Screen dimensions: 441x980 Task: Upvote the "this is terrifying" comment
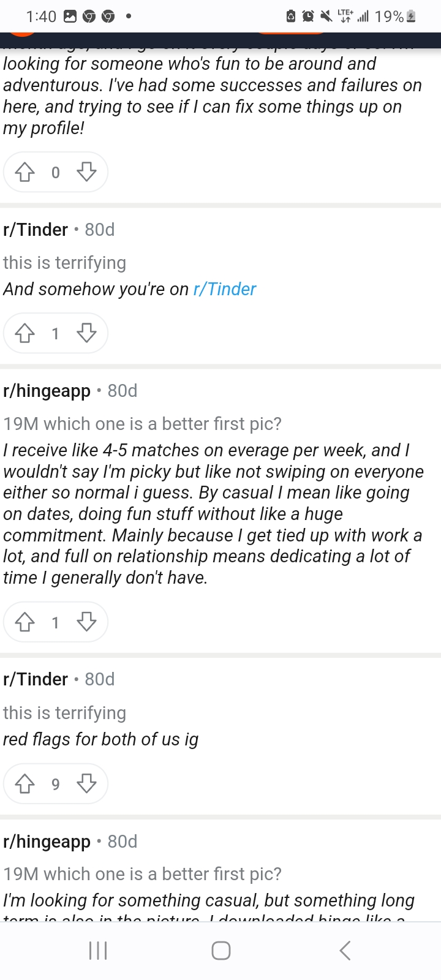click(x=24, y=333)
